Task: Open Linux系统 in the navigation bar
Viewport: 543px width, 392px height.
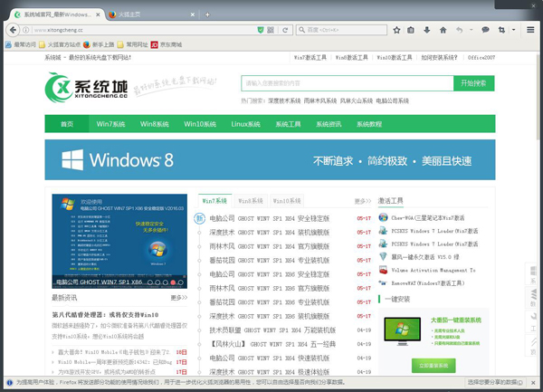Action: pyautogui.click(x=245, y=124)
